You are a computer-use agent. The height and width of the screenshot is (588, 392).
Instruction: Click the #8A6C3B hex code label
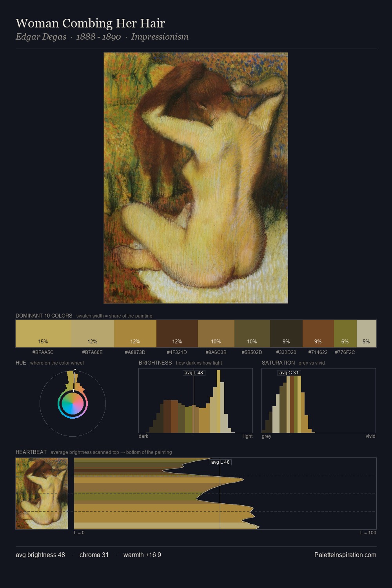(x=216, y=352)
